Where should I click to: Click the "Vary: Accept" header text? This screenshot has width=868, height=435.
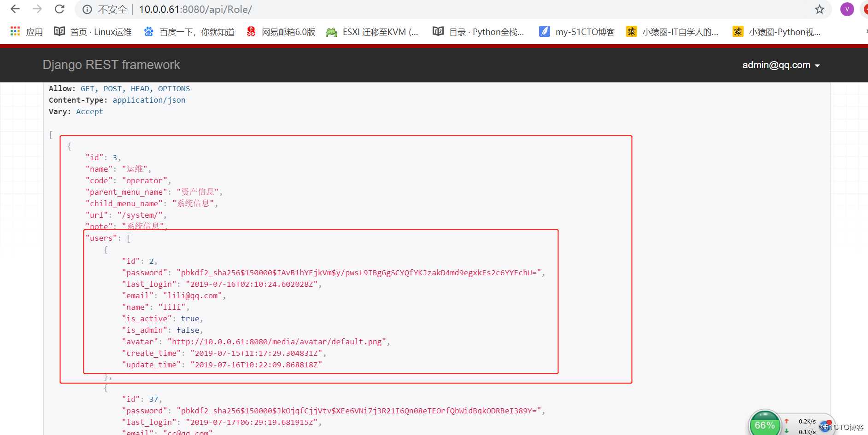(76, 111)
